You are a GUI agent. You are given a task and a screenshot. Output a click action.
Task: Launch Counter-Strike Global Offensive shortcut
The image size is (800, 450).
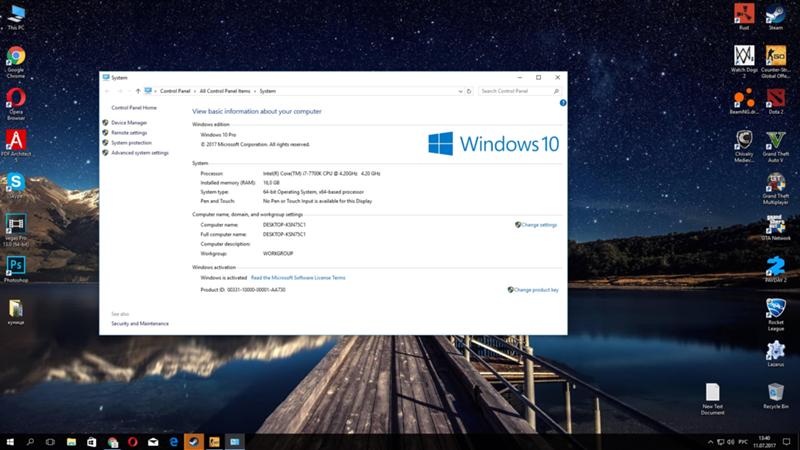pos(776,62)
